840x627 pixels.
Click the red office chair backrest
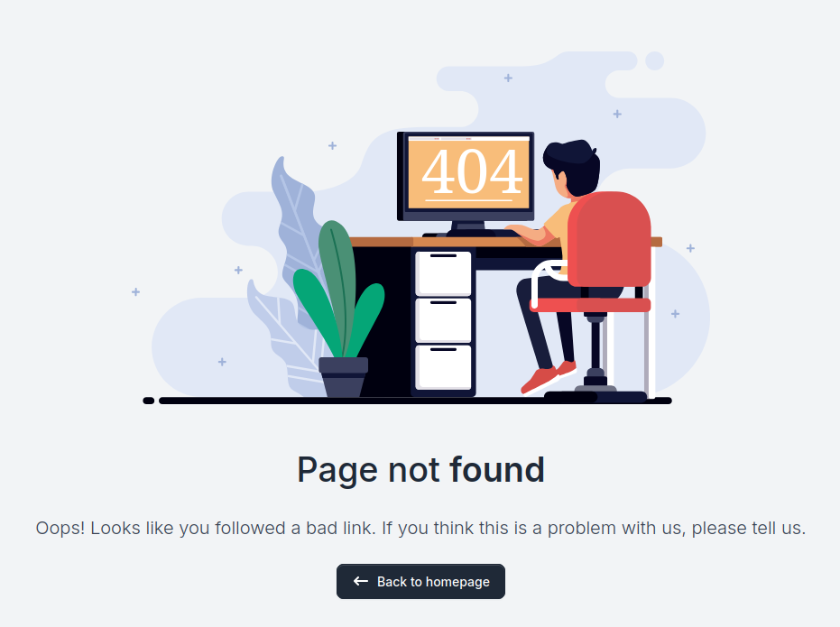609,239
